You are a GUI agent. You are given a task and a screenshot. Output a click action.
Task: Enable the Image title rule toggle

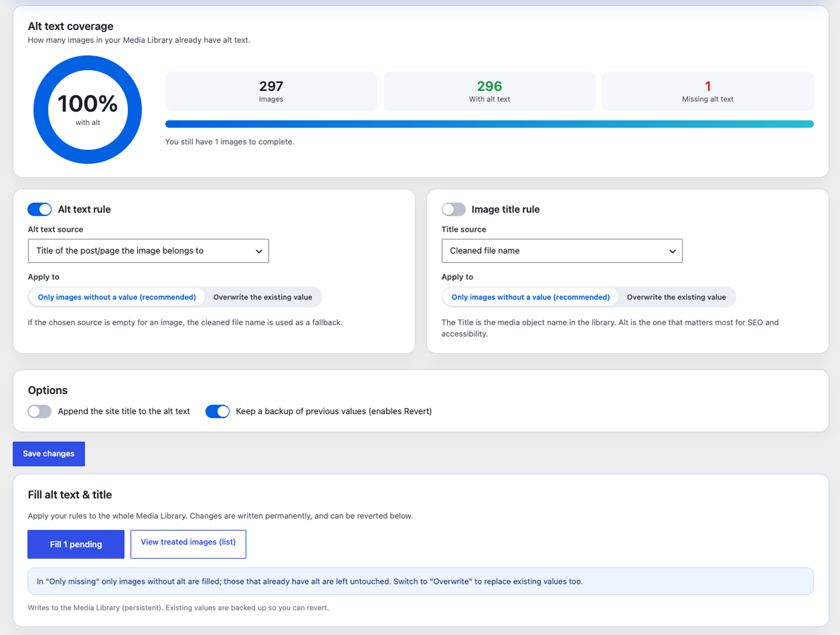pyautogui.click(x=453, y=209)
